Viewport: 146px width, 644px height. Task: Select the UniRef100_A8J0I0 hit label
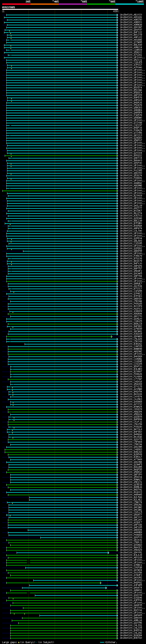[131, 15]
